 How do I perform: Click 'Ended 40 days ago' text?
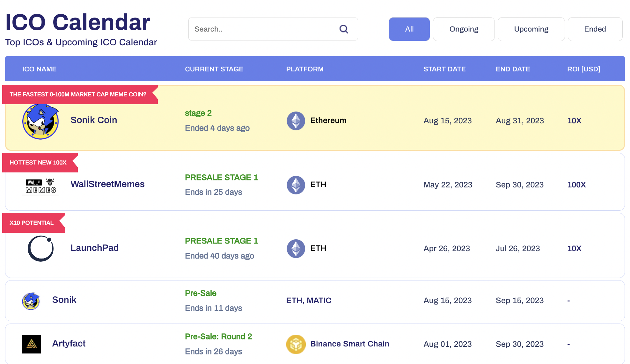pyautogui.click(x=219, y=256)
